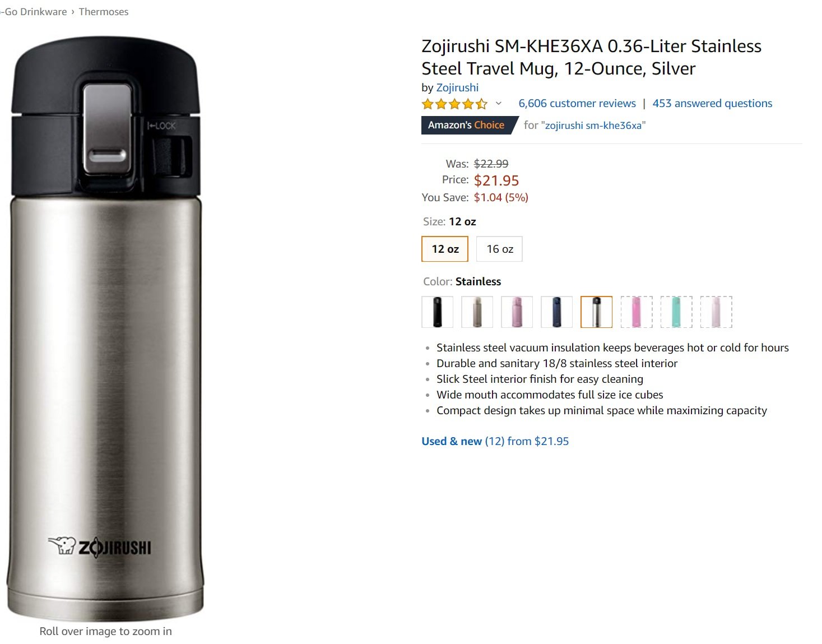
Task: Select the black color swatch
Action: click(x=437, y=312)
